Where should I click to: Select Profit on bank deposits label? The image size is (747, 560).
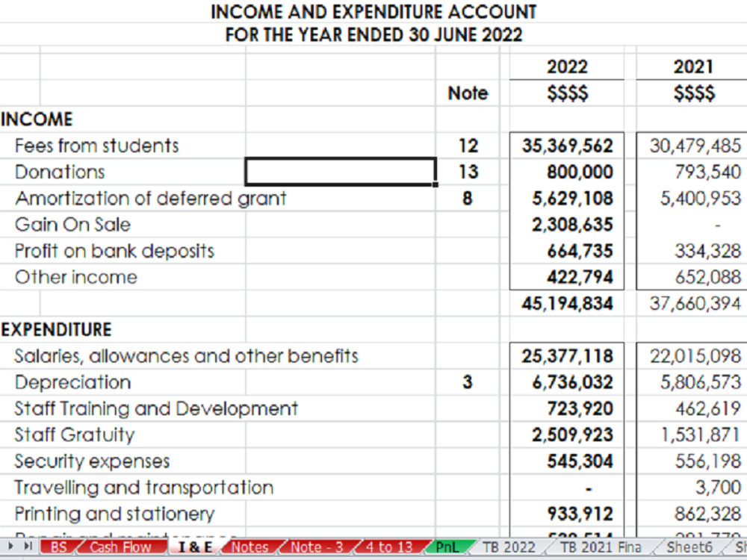114,251
